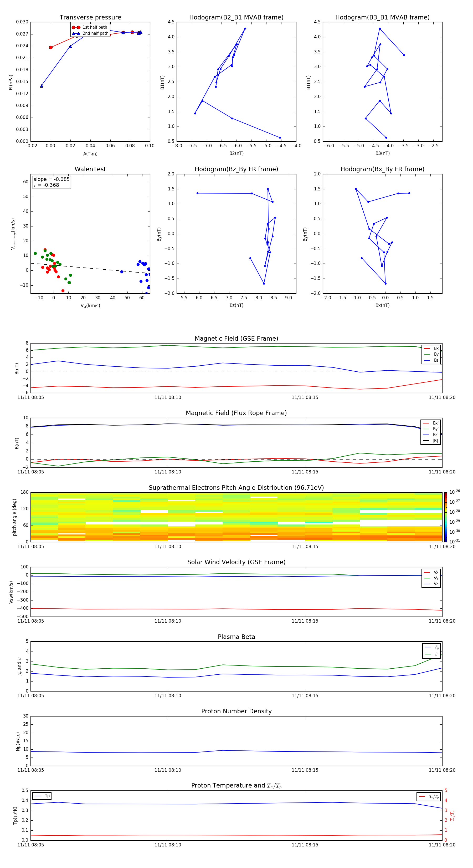
Task: Click the "Solar Wind Velocity (GSE Frame)" title
Action: coord(236,562)
